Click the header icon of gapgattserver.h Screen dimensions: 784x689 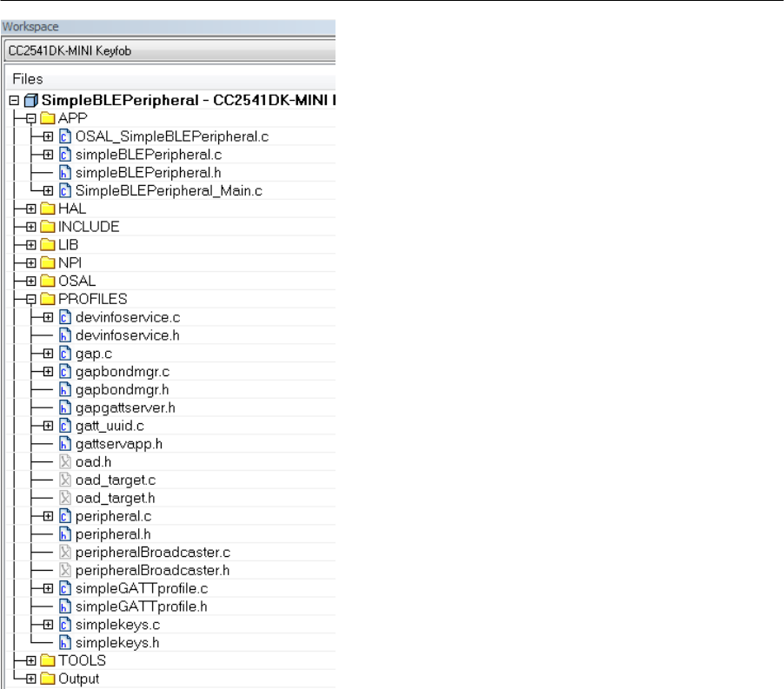(x=65, y=407)
